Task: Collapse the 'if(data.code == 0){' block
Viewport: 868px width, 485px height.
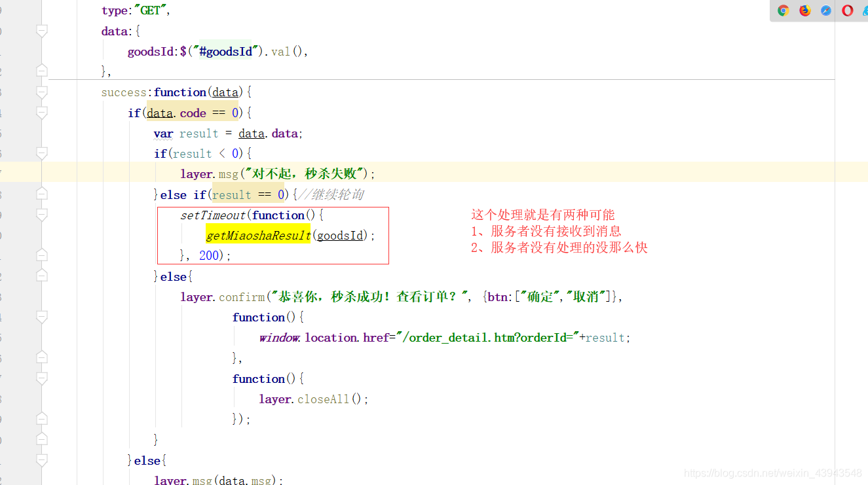Action: point(42,113)
